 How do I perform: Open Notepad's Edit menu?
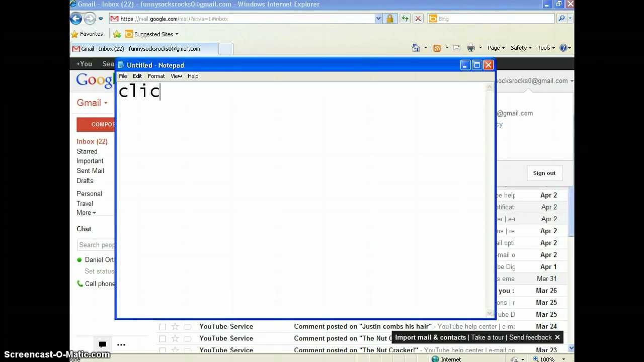pos(137,76)
